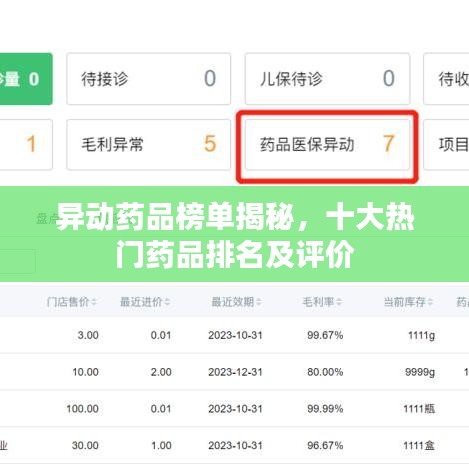Select the row with stock 1111瓶
The height and width of the screenshot is (469, 469).
click(234, 408)
